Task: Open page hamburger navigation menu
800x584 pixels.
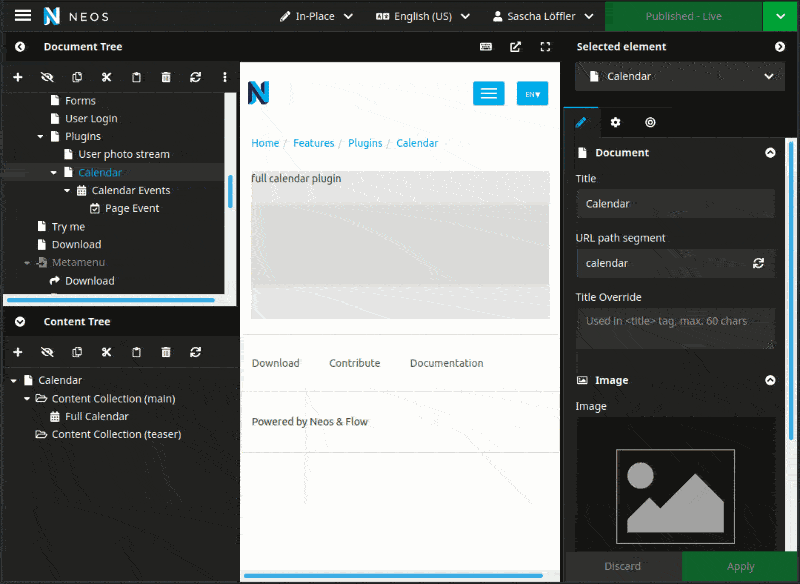Action: (489, 93)
